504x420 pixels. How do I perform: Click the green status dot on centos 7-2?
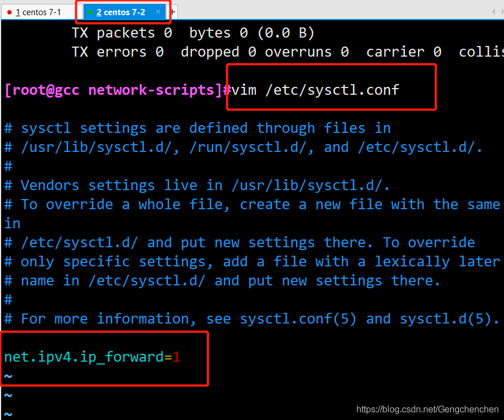click(x=90, y=12)
